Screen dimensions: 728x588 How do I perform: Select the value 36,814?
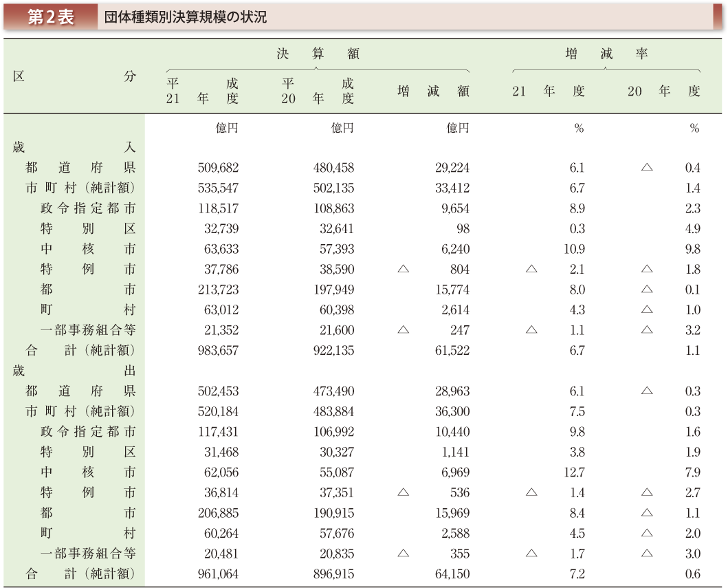point(221,493)
